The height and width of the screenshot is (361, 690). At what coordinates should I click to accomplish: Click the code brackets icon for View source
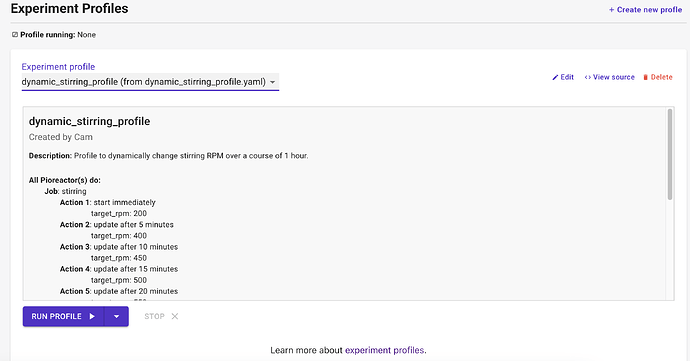[x=587, y=77]
